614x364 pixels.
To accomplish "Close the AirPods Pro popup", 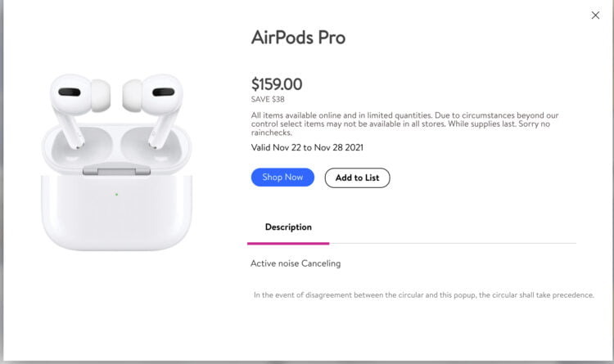I will point(595,15).
